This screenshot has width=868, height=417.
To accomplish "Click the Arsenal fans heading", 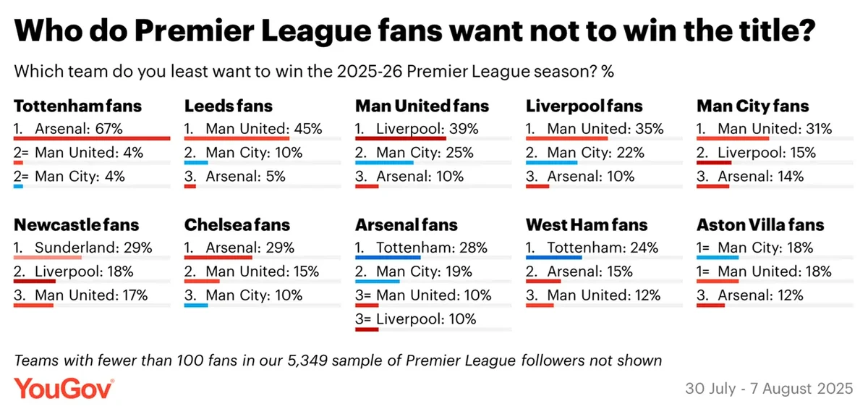I will [x=407, y=225].
